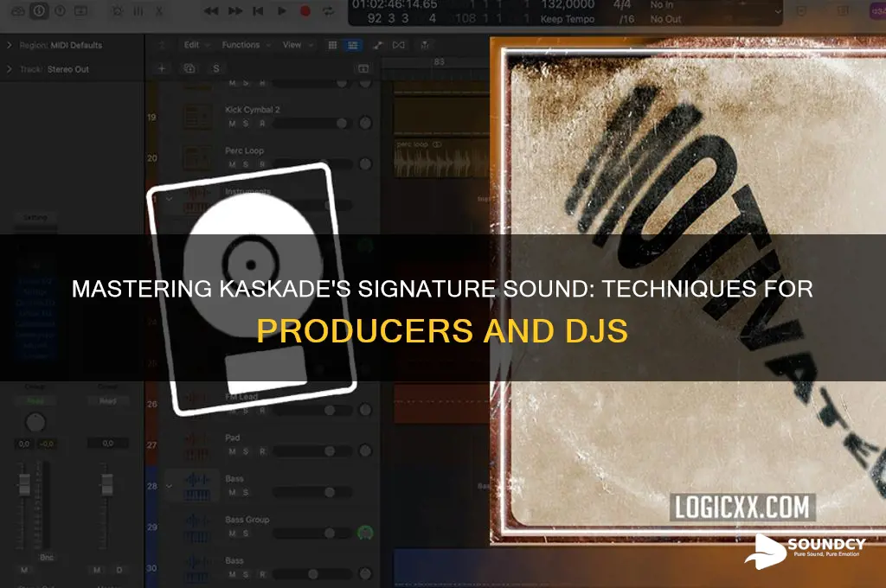This screenshot has height=588, width=886.
Task: Open the Functions menu in Tracks area
Action: click(x=246, y=45)
